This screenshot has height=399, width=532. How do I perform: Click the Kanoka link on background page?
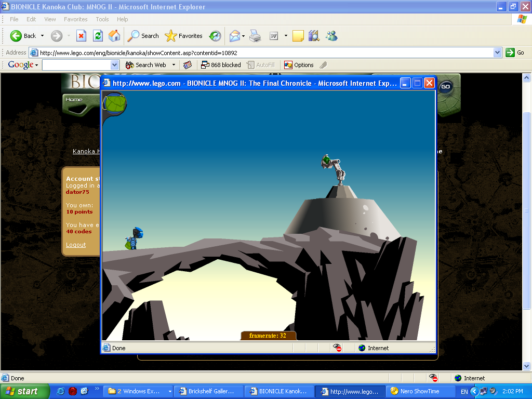[x=86, y=151]
